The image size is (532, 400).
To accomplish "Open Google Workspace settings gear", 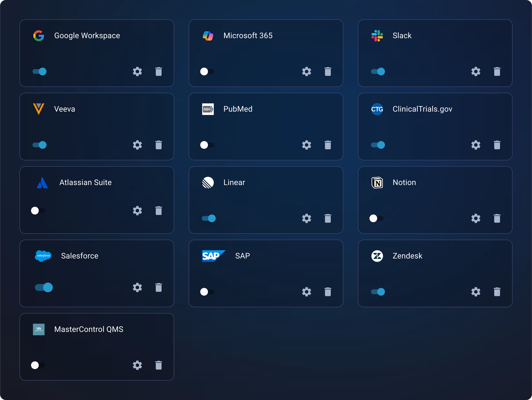I will point(137,72).
